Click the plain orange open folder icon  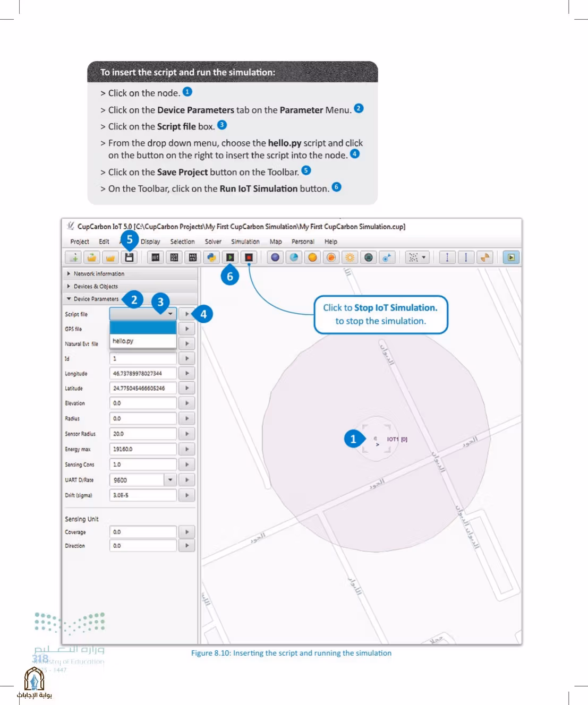point(110,257)
